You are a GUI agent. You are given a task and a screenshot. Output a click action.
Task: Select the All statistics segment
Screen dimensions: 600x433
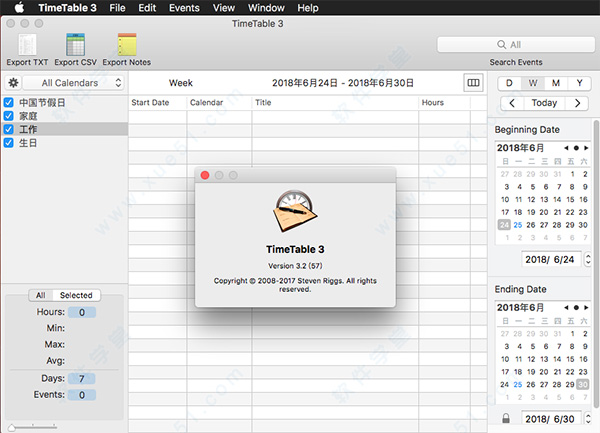click(x=41, y=295)
